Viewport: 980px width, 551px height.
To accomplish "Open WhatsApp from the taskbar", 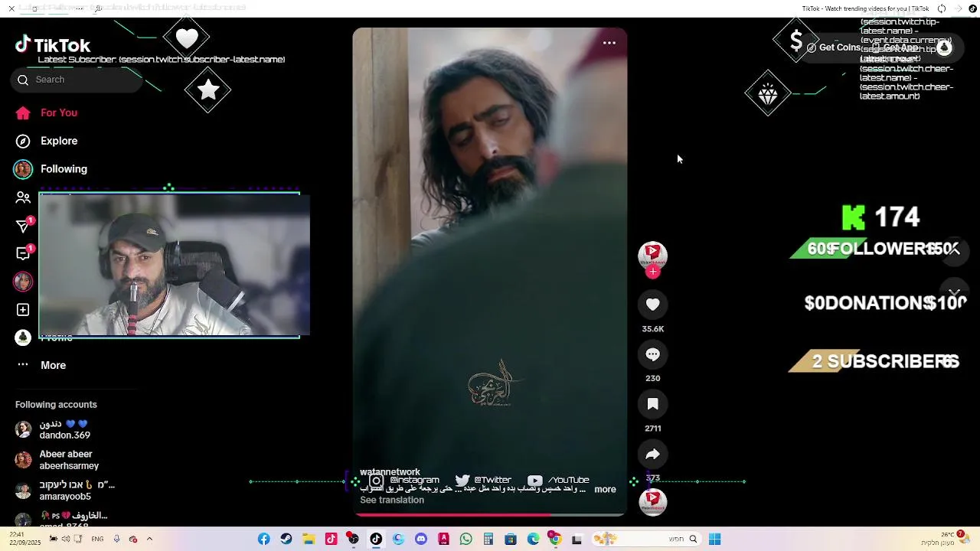I will click(x=466, y=540).
